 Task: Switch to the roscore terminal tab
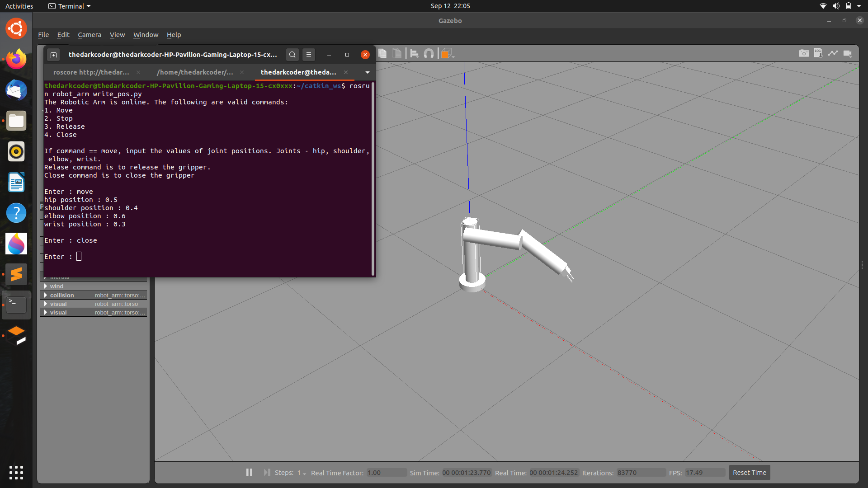coord(91,72)
